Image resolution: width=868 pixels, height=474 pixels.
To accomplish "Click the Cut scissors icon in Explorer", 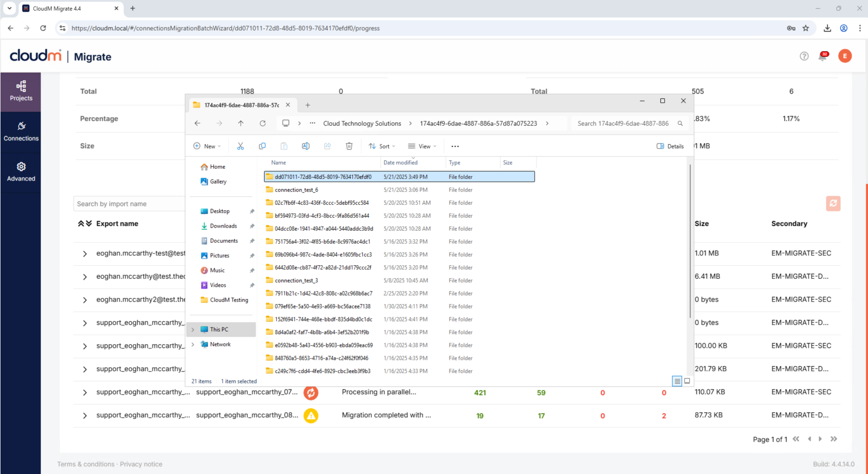I will (240, 146).
